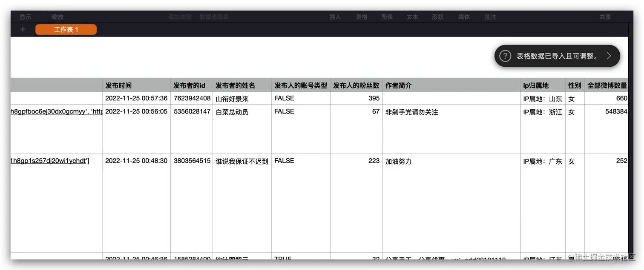Click the 共享 share toolbar item
This screenshot has width=644, height=270.
pyautogui.click(x=605, y=17)
